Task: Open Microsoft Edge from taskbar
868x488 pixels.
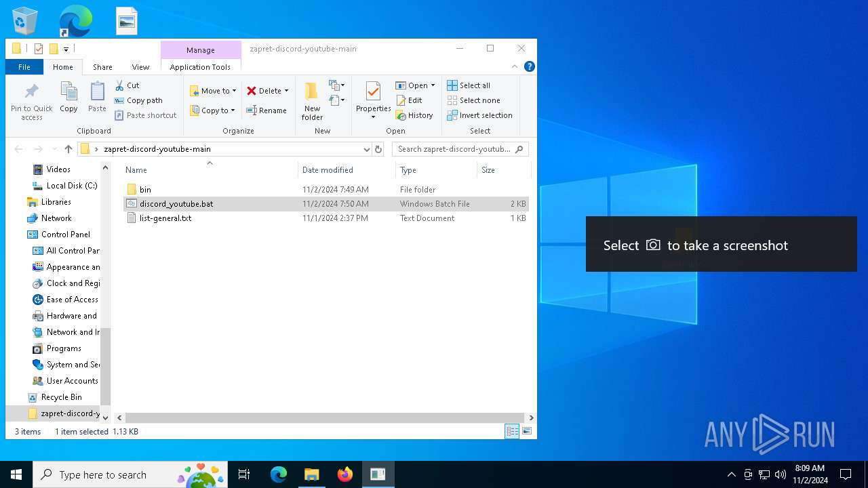Action: pos(279,474)
